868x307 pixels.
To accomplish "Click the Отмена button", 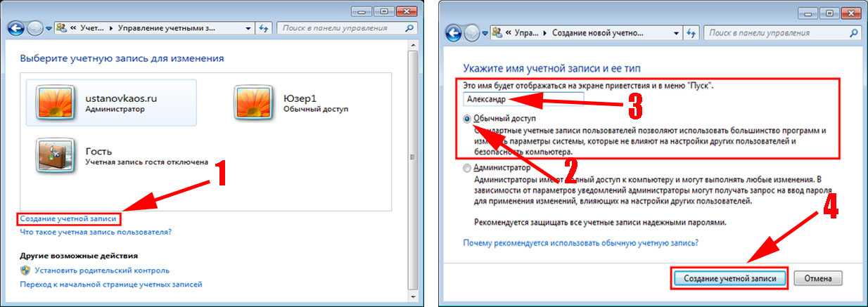I will 818,278.
